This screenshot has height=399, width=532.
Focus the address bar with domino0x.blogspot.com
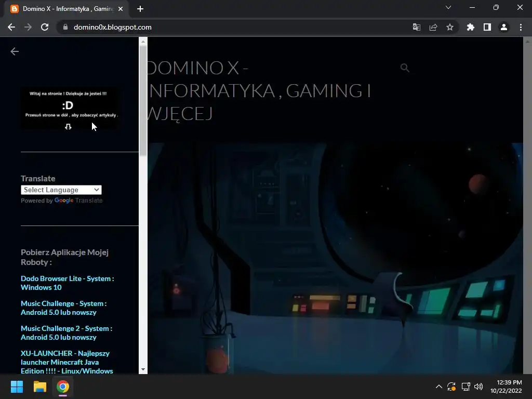112,27
